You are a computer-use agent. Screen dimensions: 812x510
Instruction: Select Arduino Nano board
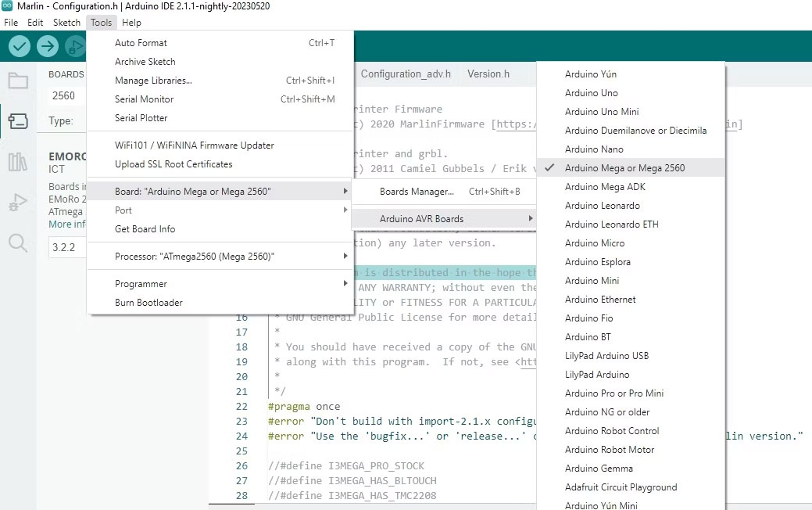[x=631, y=149]
